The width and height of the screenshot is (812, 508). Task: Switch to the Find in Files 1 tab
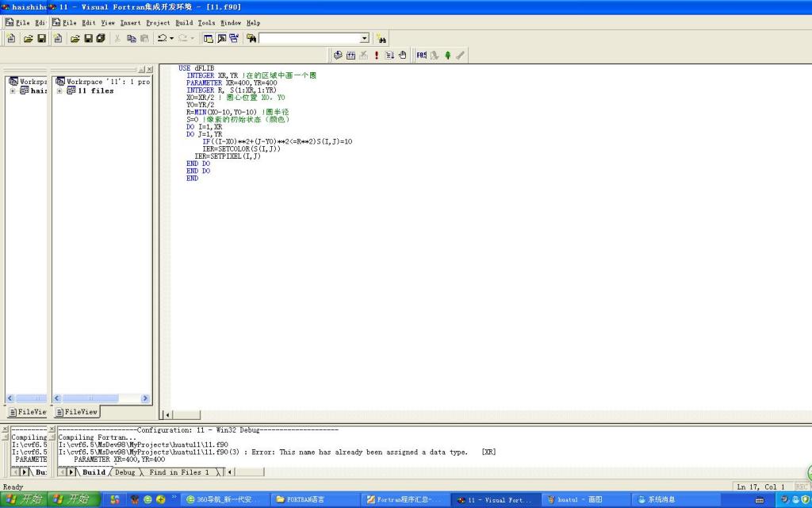pos(179,472)
